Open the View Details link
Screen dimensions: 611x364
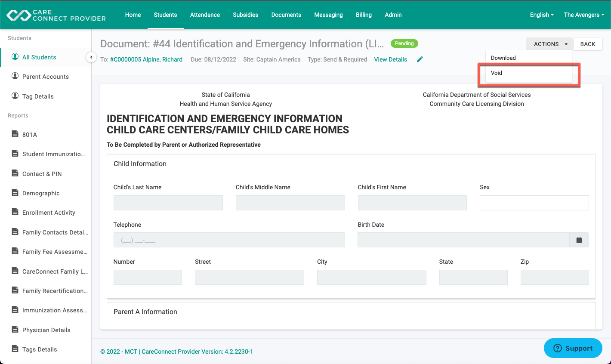[x=390, y=59]
